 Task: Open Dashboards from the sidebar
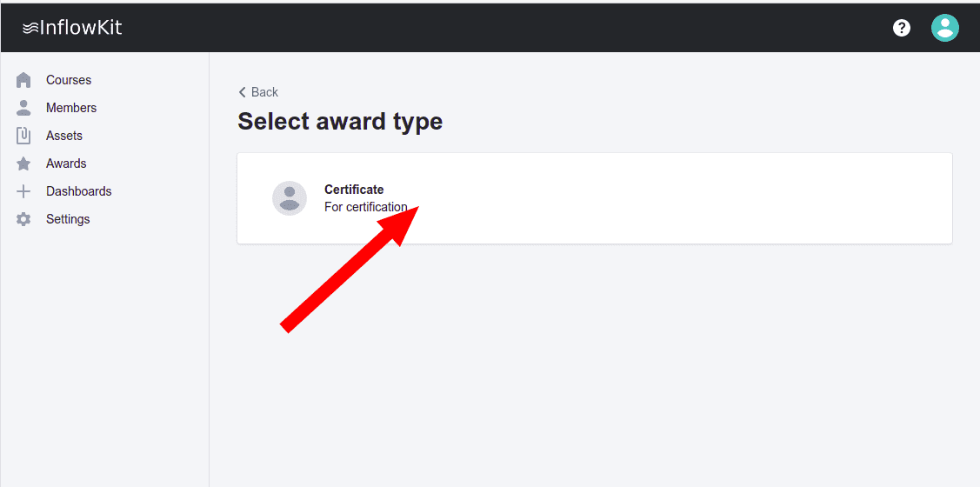pyautogui.click(x=79, y=191)
